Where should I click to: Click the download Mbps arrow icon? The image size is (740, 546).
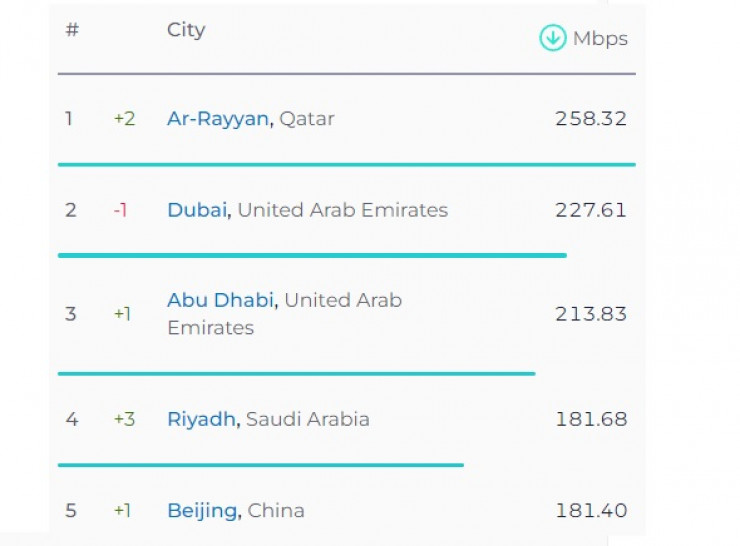(552, 38)
